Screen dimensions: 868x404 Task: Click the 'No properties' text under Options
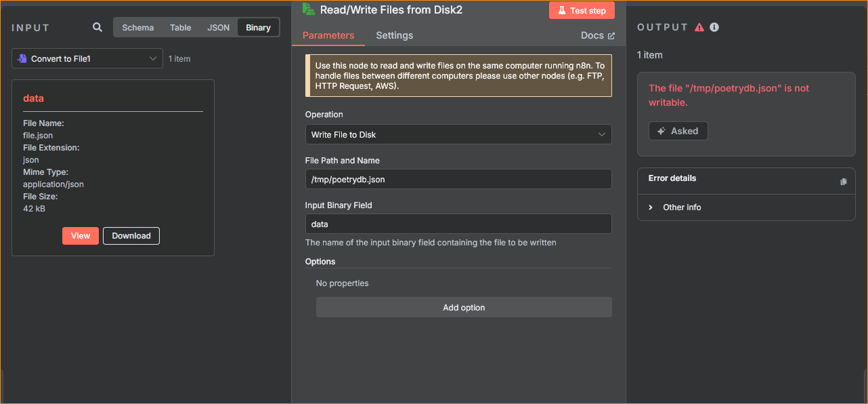tap(343, 283)
